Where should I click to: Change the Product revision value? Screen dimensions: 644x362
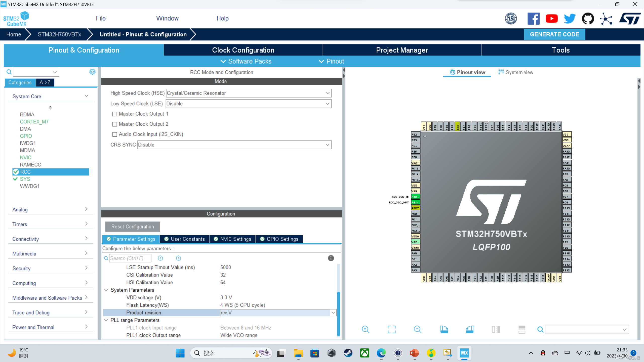tap(333, 312)
